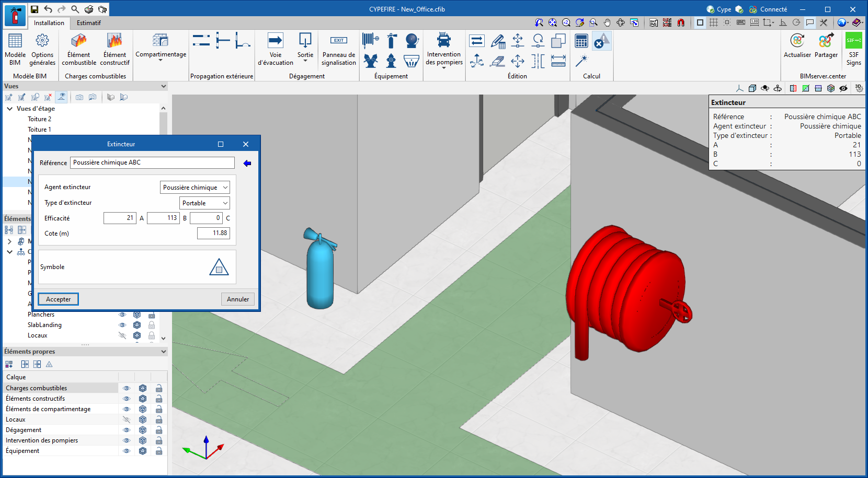868x478 pixels.
Task: Click the Panneau de signalisation tool
Action: [339, 49]
